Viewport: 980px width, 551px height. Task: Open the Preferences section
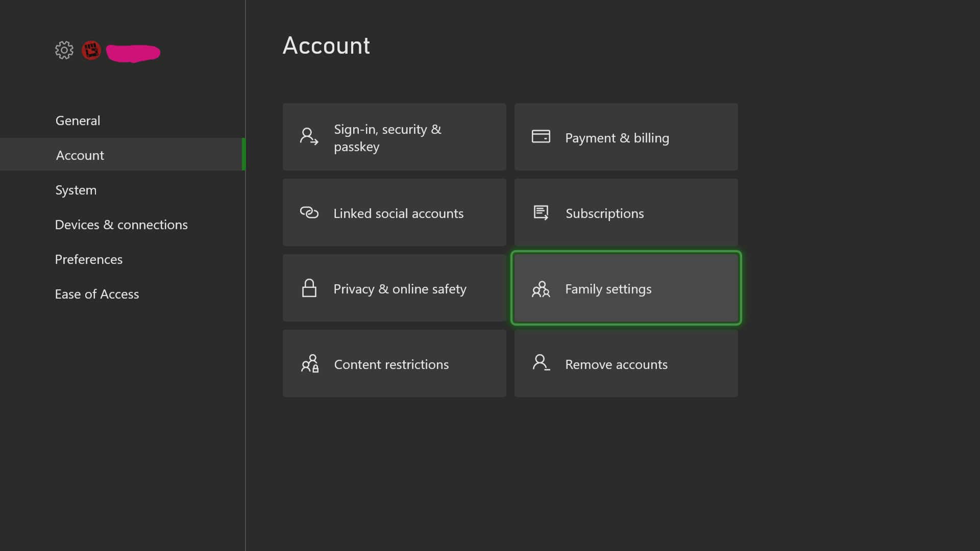89,259
